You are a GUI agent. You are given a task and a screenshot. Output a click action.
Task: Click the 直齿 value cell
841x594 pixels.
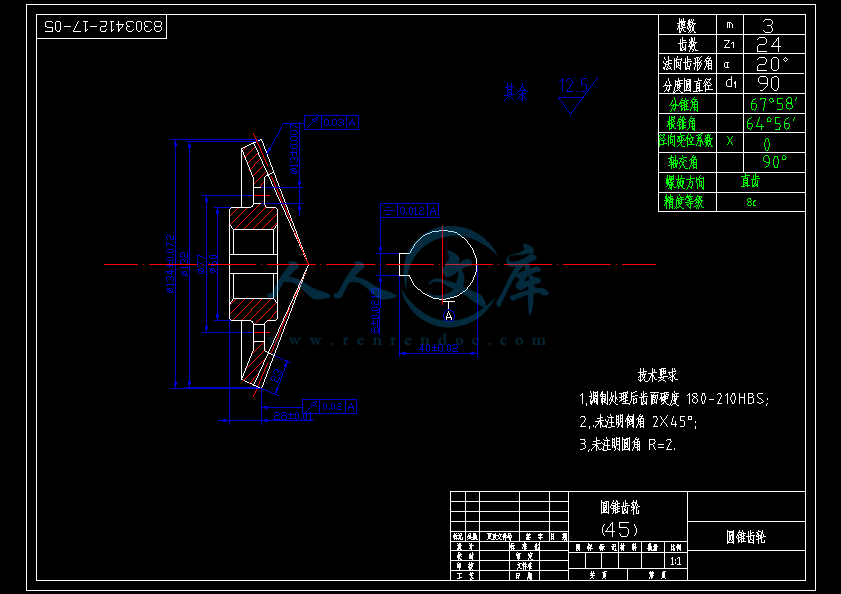point(750,181)
